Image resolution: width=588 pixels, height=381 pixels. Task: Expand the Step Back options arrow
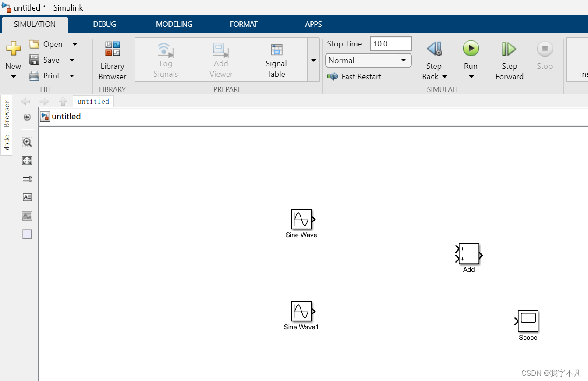pos(445,77)
